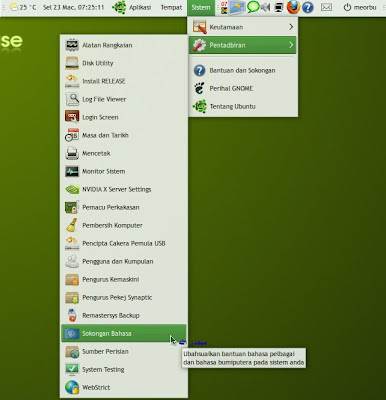This screenshot has height=400, width=386.
Task: Open the meorbu user power menu
Action: tap(360, 7)
